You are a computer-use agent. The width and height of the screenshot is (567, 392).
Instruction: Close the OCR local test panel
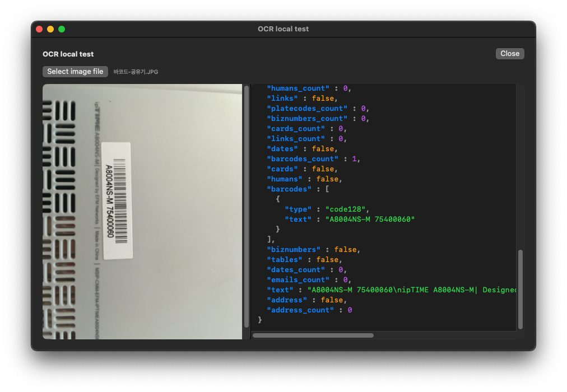[x=509, y=53]
